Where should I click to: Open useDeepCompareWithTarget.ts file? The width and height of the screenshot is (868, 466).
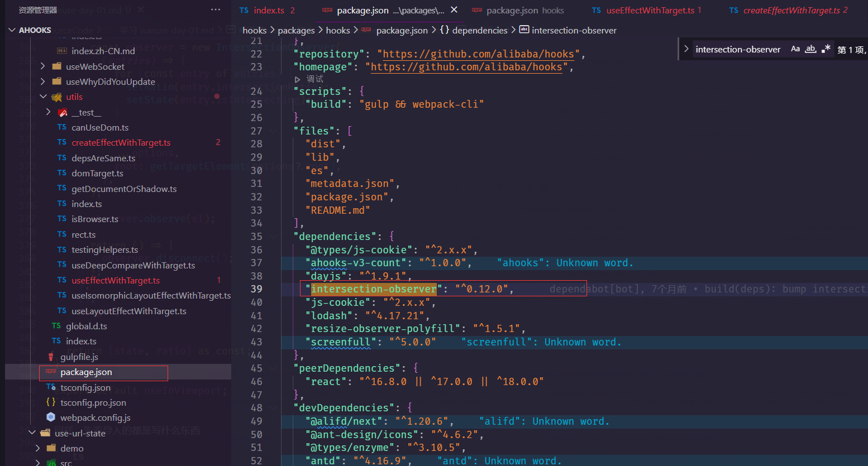133,265
